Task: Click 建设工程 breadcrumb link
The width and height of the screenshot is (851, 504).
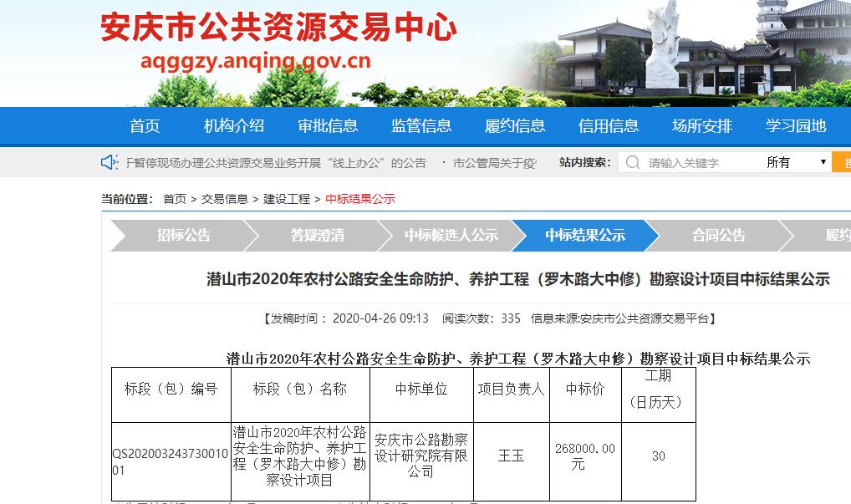Action: coord(287,199)
